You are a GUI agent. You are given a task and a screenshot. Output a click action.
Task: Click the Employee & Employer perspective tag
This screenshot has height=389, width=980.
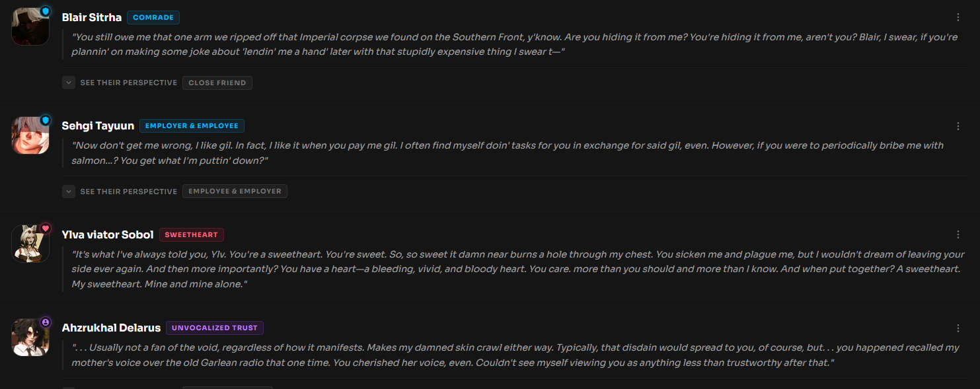235,192
